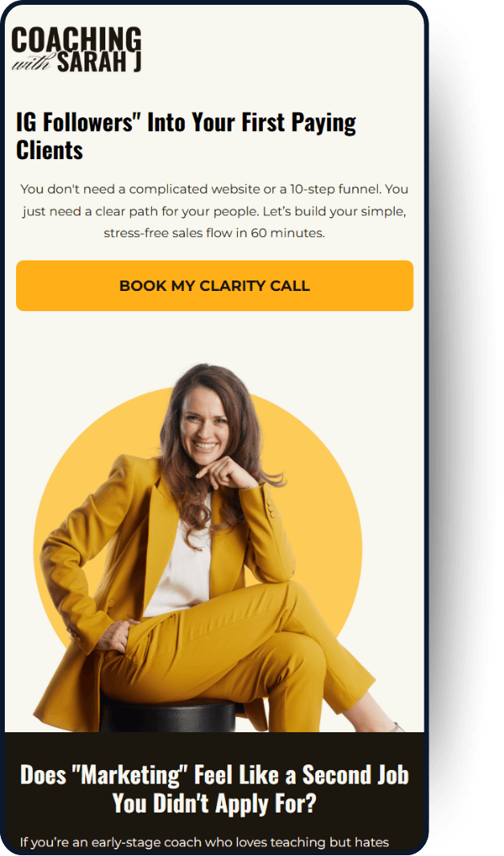The width and height of the screenshot is (504, 856).
Task: Select the 'First Paying Clients' headline
Action: 186,136
